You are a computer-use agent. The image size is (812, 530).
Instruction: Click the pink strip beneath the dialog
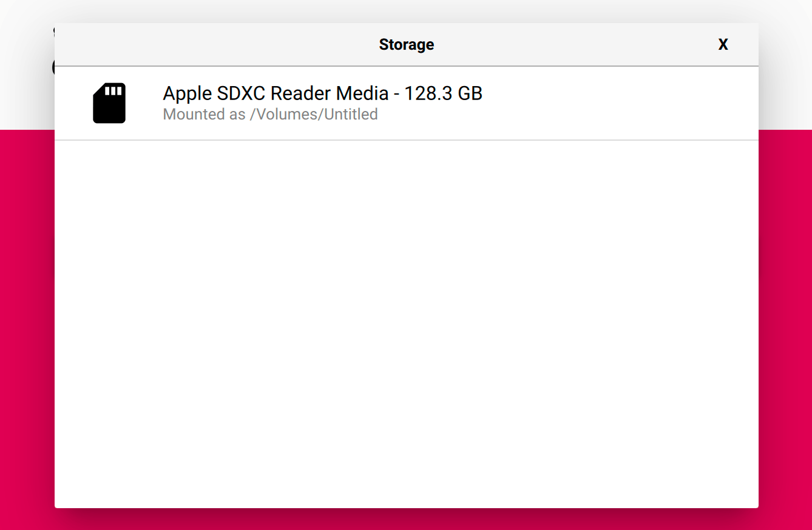click(406, 520)
